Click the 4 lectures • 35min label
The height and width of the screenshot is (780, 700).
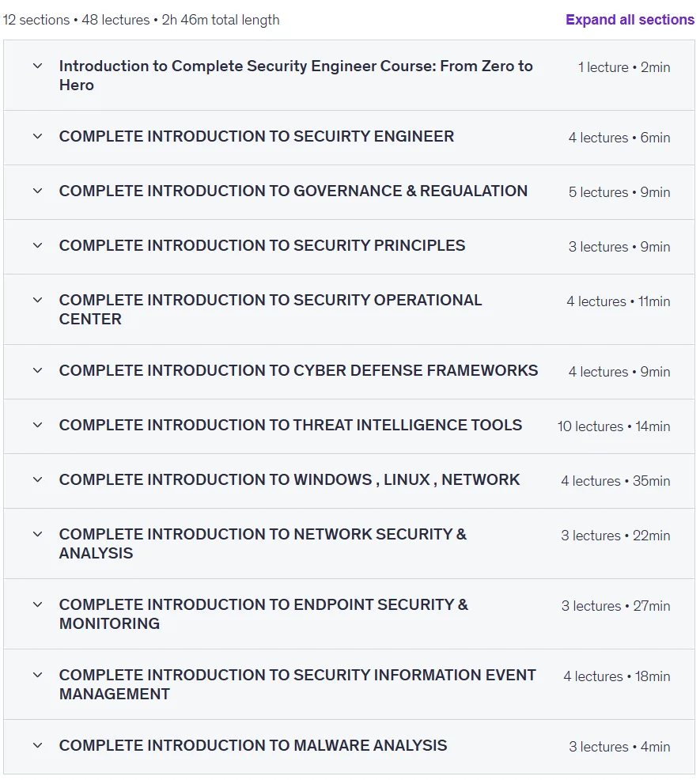coord(615,481)
